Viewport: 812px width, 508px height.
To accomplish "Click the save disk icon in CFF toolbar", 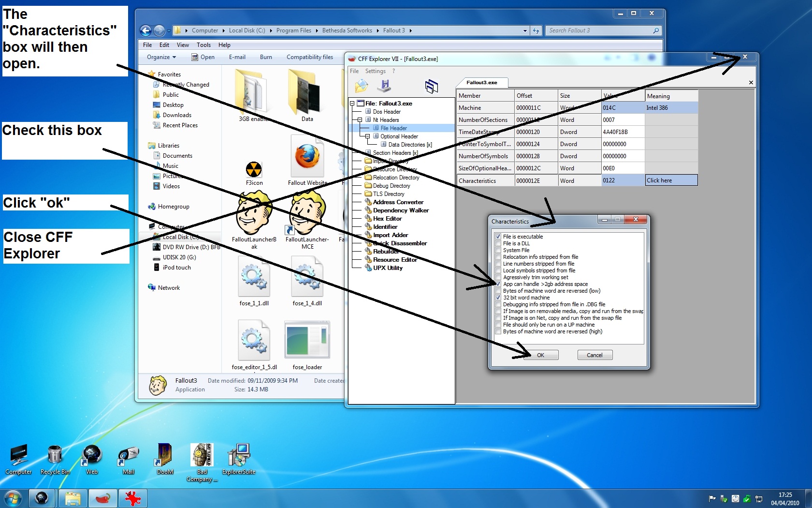I will 385,86.
